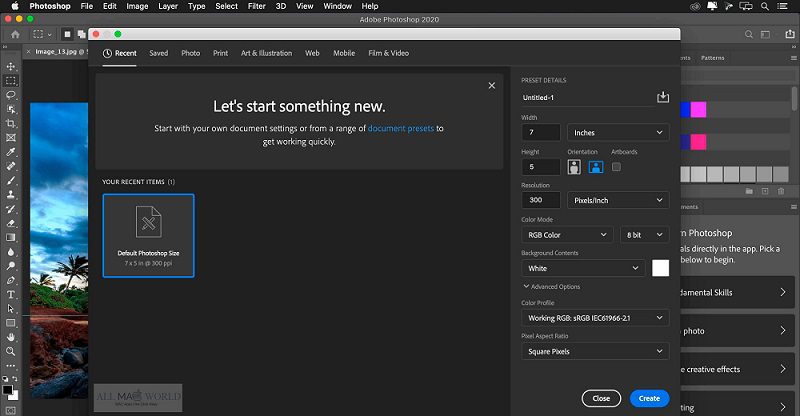Open the Share icon at top right

point(790,34)
